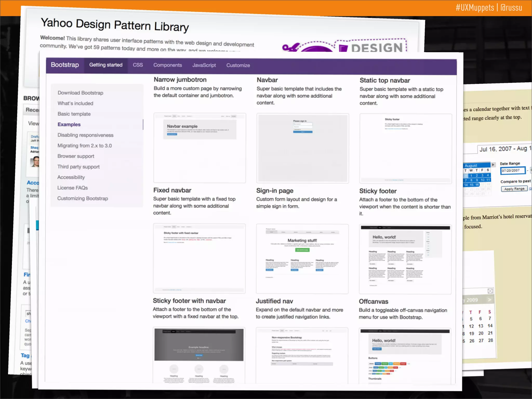Click the 07/20/2007 date range field

512,170
